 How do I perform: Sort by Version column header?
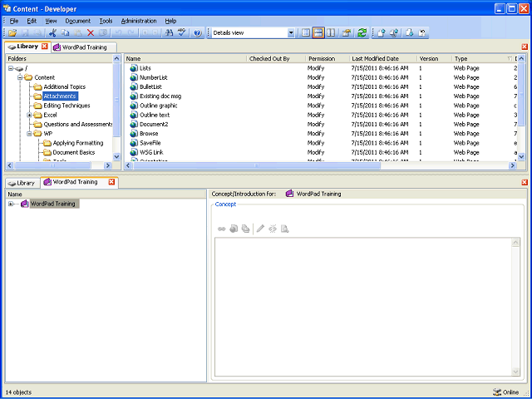[435, 59]
